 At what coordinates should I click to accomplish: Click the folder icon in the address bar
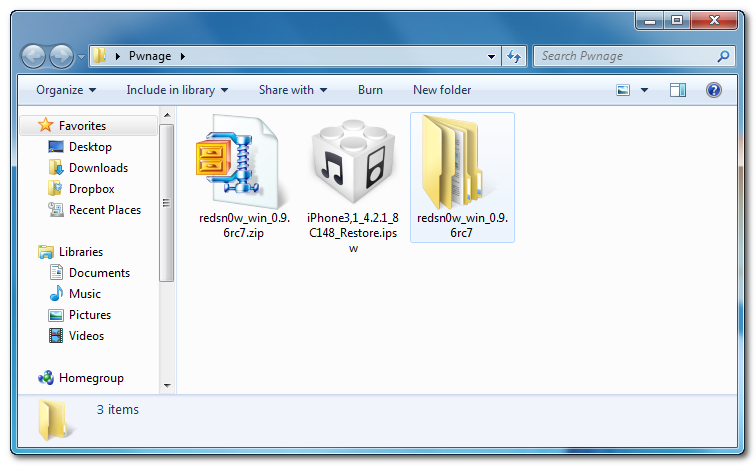[x=99, y=56]
